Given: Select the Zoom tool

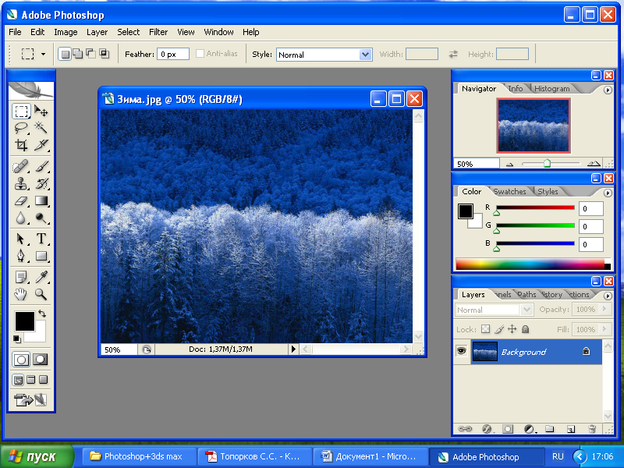Looking at the screenshot, I should coord(41,294).
